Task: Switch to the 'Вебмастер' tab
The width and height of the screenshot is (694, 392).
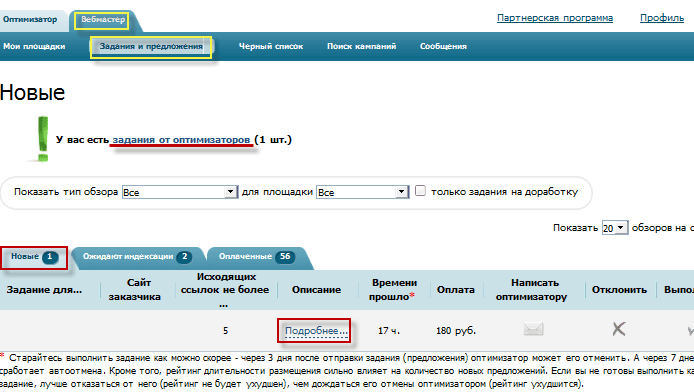Action: (x=103, y=20)
